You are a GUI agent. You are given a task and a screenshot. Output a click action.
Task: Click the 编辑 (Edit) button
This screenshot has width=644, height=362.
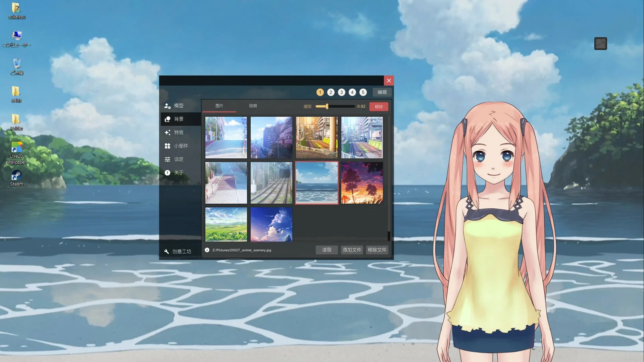(x=382, y=92)
